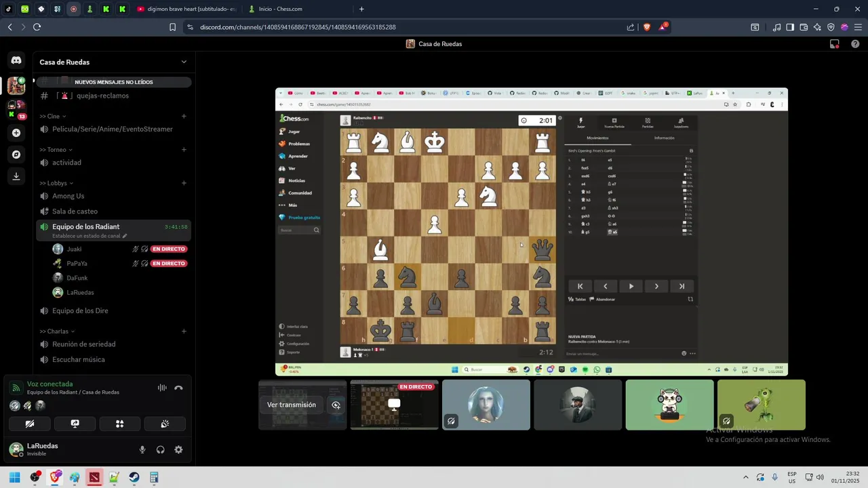Image resolution: width=868 pixels, height=488 pixels.
Task: Click Brave Shields lion icon
Action: (646, 27)
